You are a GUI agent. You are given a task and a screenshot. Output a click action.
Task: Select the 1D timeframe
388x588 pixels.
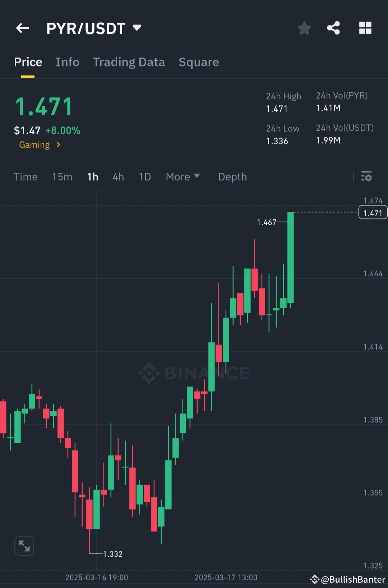(144, 176)
